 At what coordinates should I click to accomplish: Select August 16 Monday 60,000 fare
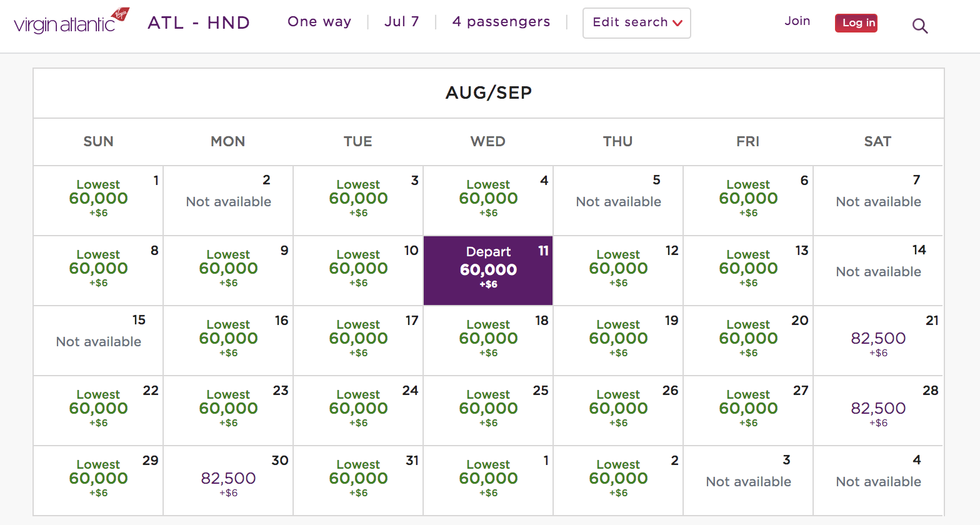click(x=227, y=341)
